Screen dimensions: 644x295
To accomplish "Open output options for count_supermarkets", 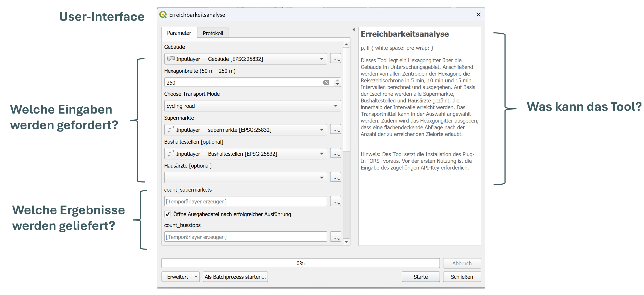I will (x=335, y=201).
